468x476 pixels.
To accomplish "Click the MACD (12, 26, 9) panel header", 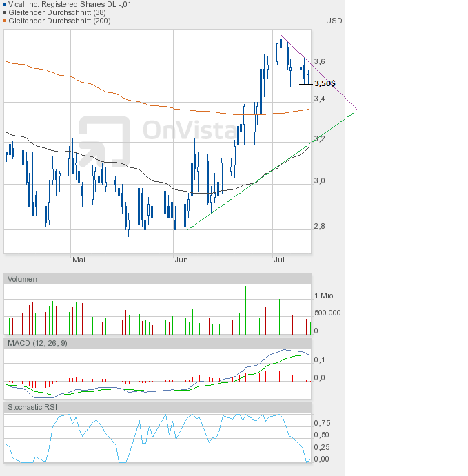I will tap(37, 342).
